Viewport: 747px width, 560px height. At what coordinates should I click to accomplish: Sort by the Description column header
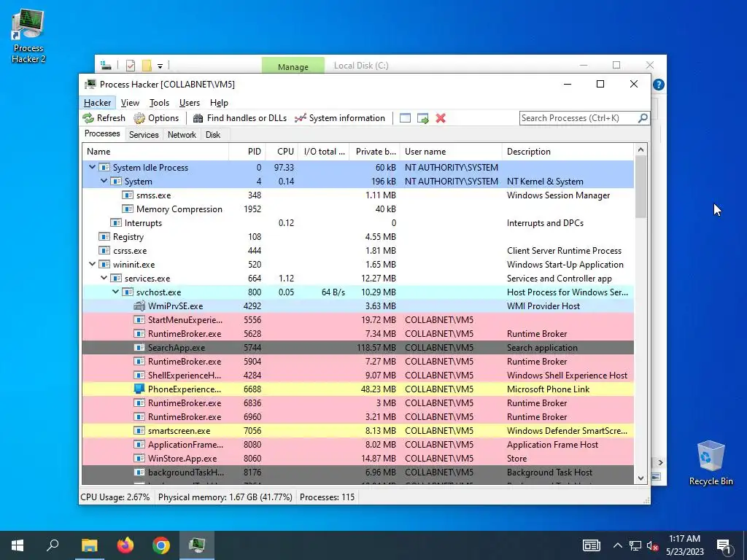568,152
